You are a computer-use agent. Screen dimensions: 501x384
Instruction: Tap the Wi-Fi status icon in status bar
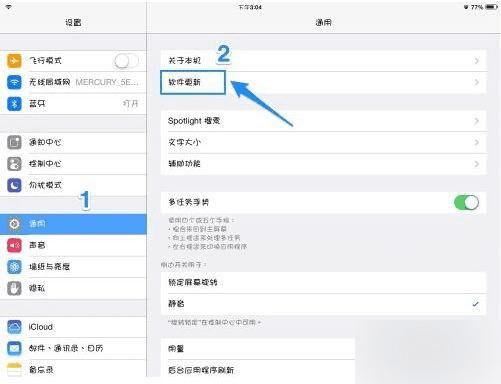pyautogui.click(x=8, y=7)
